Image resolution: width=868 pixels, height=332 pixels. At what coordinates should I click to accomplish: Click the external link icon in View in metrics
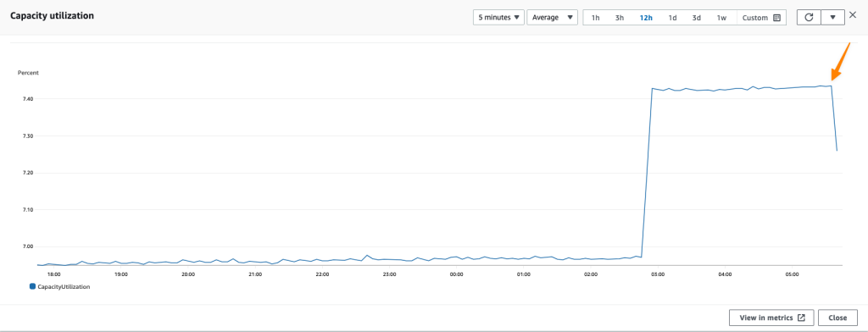801,318
